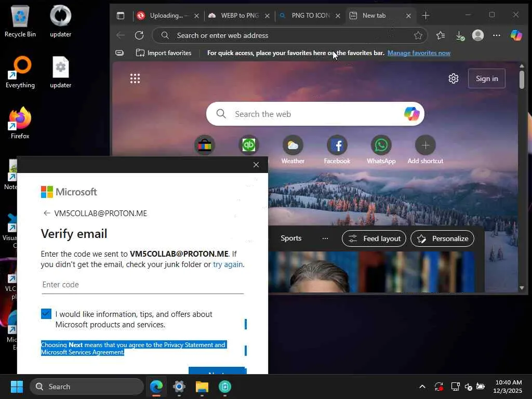Uncheck Microsoft offers information checkbox
This screenshot has width=532, height=399.
pos(46,314)
